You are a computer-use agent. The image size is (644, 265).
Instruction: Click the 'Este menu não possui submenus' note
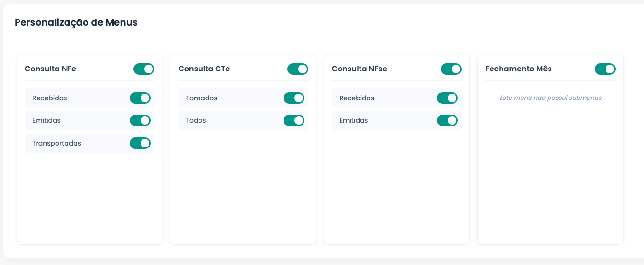[x=550, y=98]
